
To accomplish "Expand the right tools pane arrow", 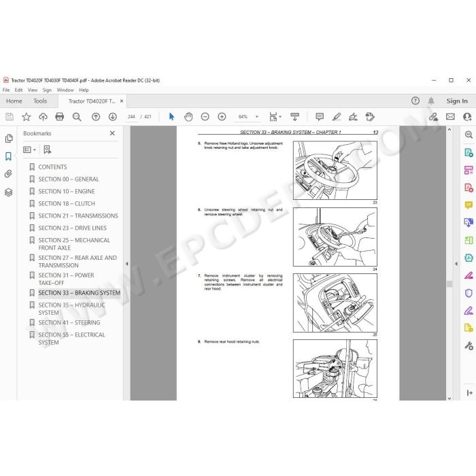I will 456,264.
